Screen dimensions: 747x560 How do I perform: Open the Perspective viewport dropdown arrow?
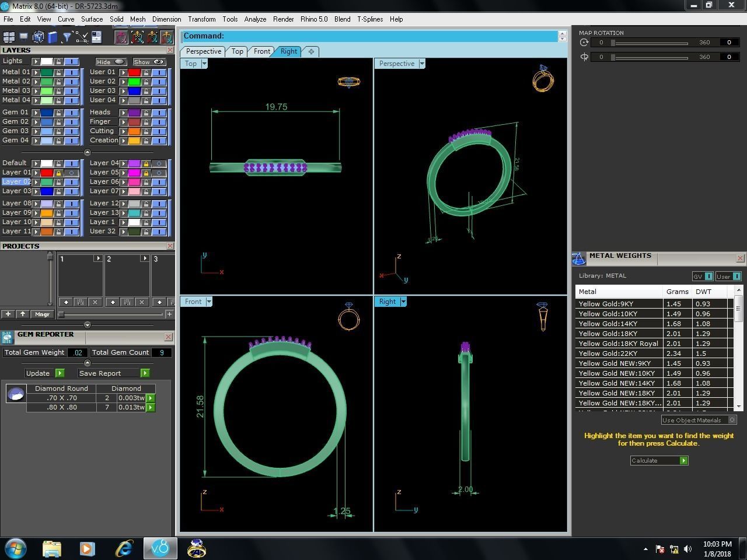coord(422,64)
